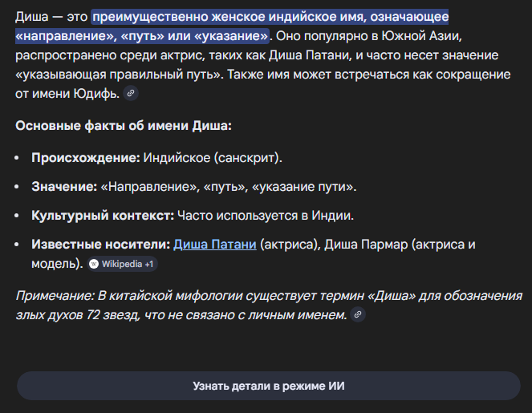Screen dimensions: 532x413
Task: Click the "+1" counter in source chip
Action: point(149,264)
